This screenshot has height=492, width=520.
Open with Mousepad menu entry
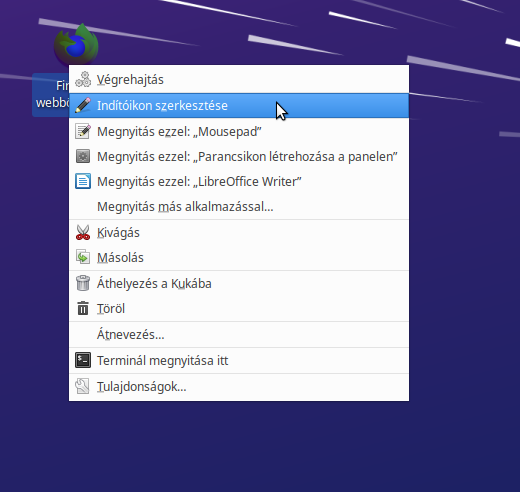(x=239, y=131)
